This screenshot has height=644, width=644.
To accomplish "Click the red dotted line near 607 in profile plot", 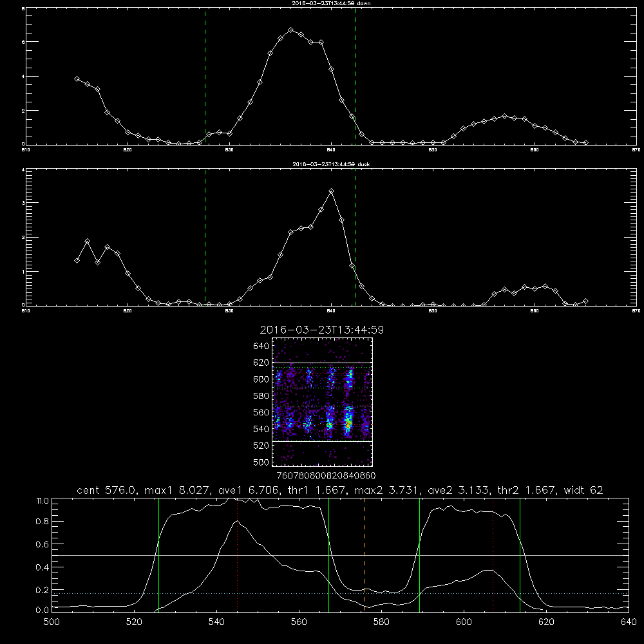I will (493, 555).
